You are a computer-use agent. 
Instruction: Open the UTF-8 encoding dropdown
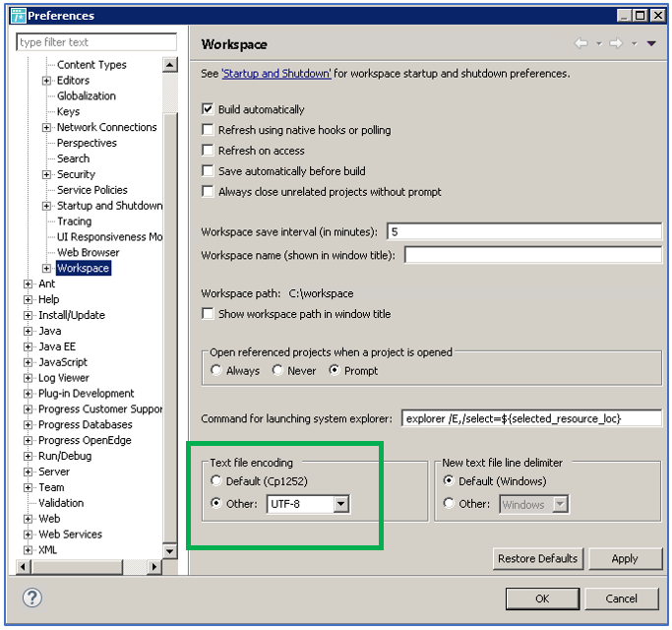[340, 505]
